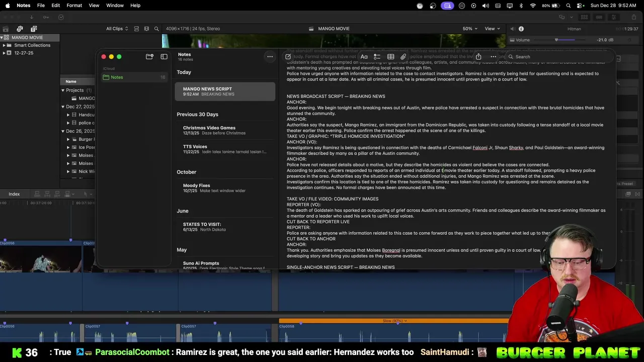Click the Notes search field

coord(558,57)
